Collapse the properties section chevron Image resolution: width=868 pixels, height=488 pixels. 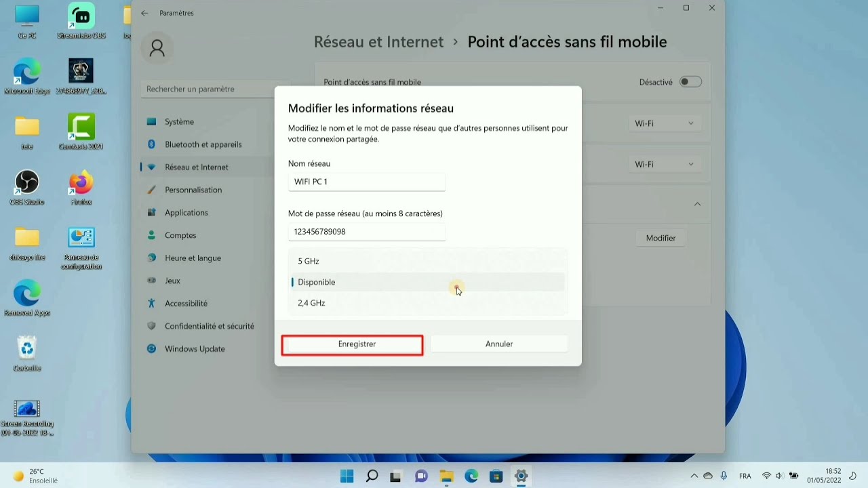coord(697,204)
